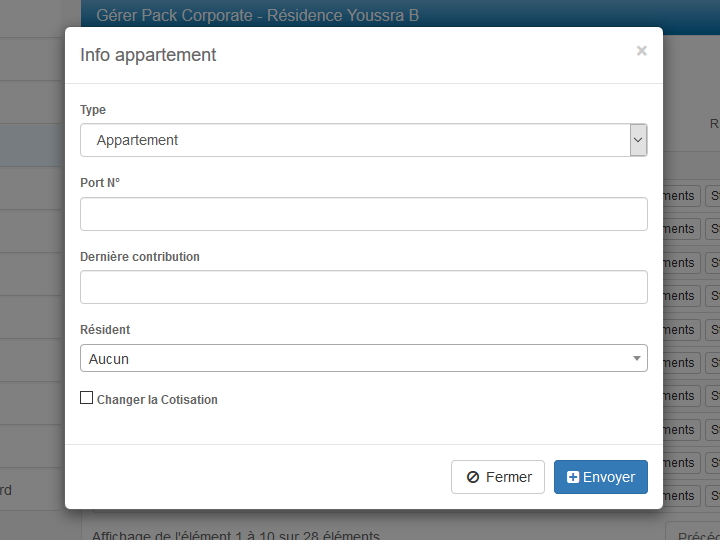720x540 pixels.
Task: Open the Résident dropdown showing Aucun
Action: click(x=354, y=359)
